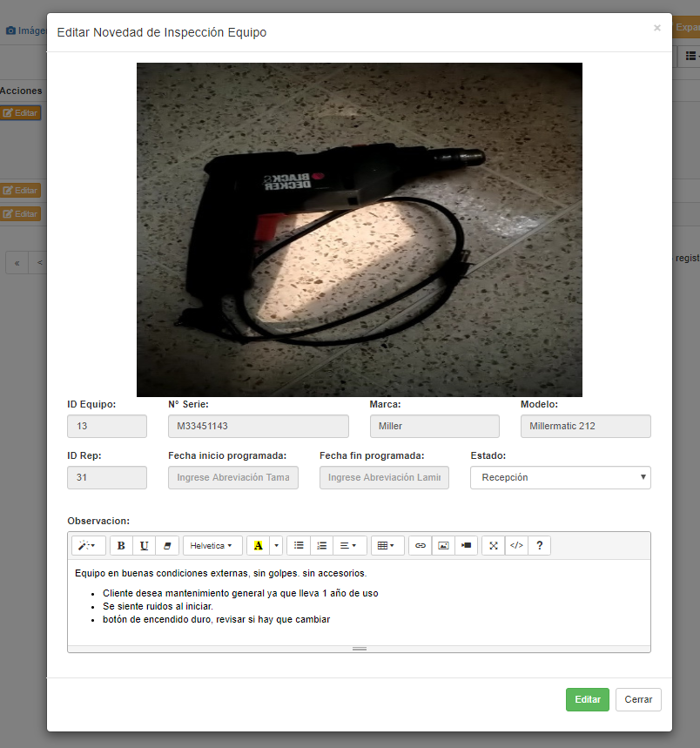
Task: Click the insert video icon
Action: pos(466,546)
